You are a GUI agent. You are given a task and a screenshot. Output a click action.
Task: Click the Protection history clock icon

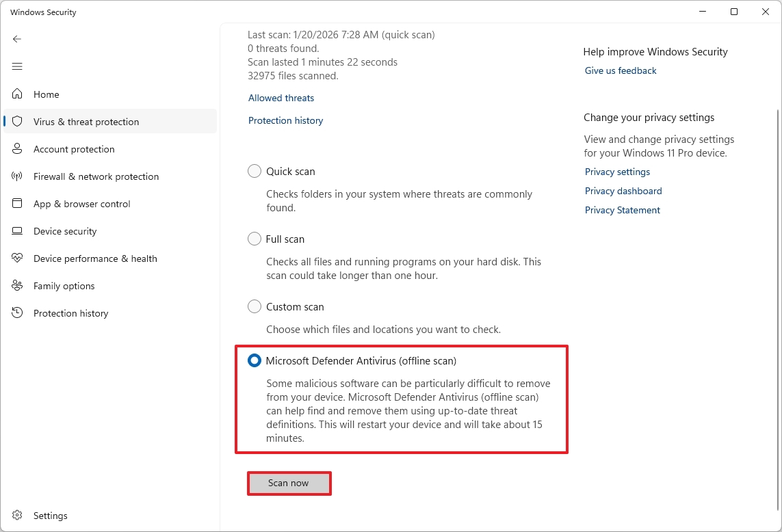tap(17, 313)
